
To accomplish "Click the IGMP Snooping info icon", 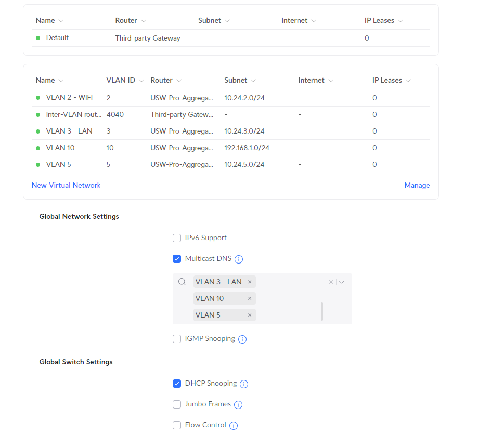I will pos(242,339).
